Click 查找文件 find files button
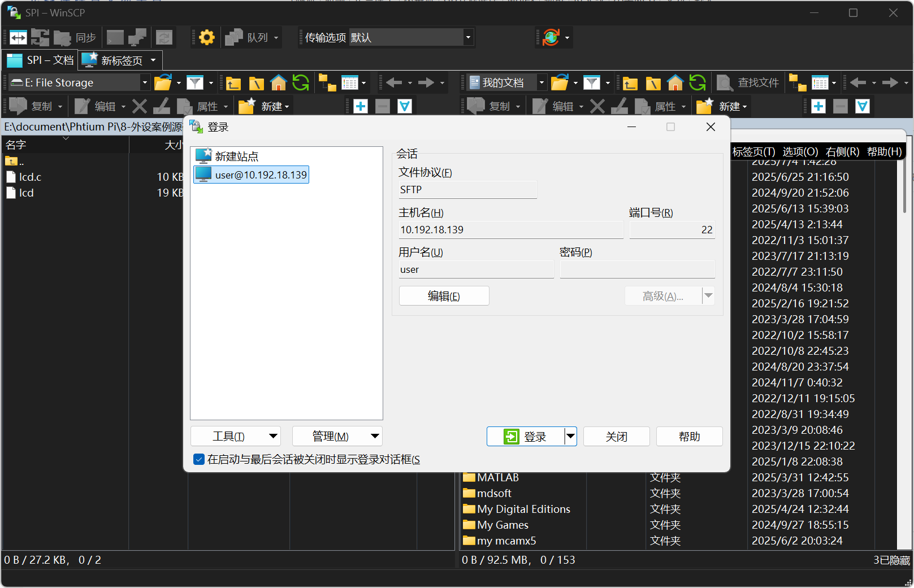This screenshot has width=914, height=588. (748, 82)
